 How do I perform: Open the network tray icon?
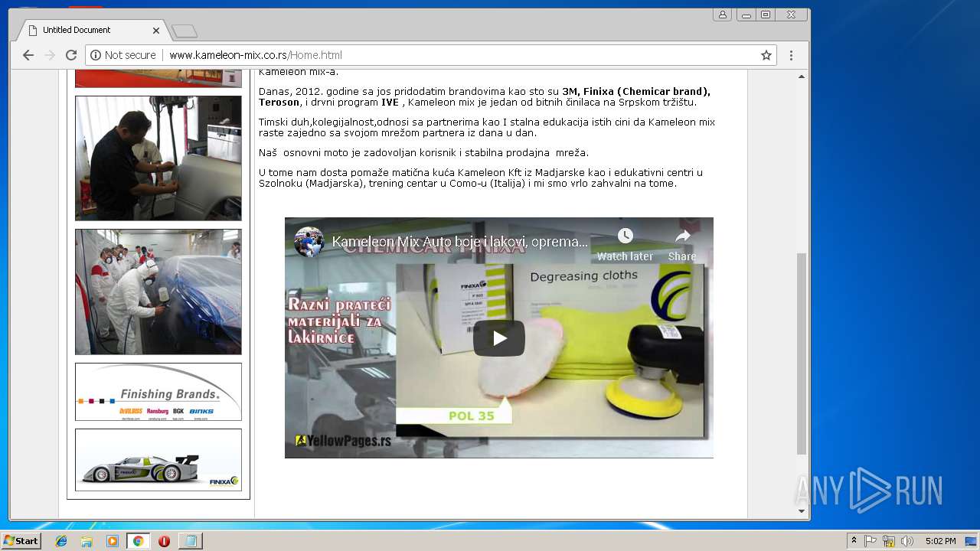click(889, 541)
